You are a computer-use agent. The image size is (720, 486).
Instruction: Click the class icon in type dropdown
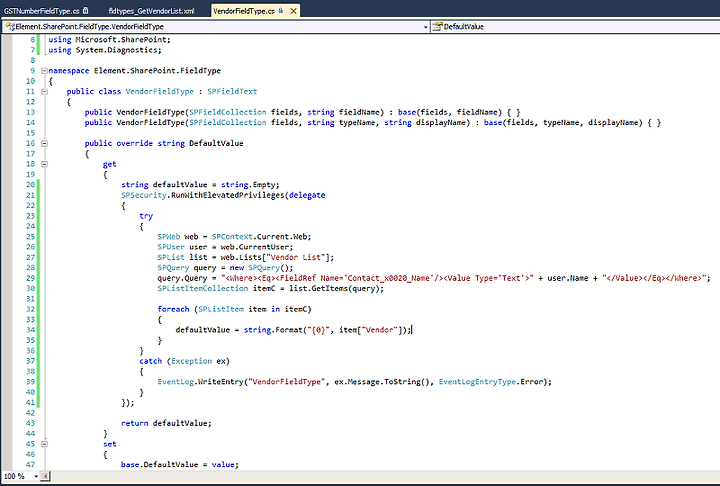click(10, 27)
